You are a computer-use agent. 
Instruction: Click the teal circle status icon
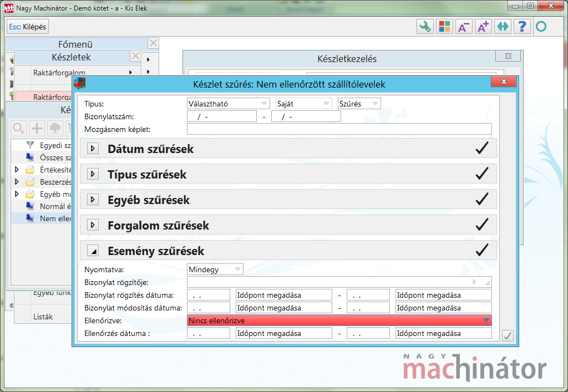(x=541, y=27)
